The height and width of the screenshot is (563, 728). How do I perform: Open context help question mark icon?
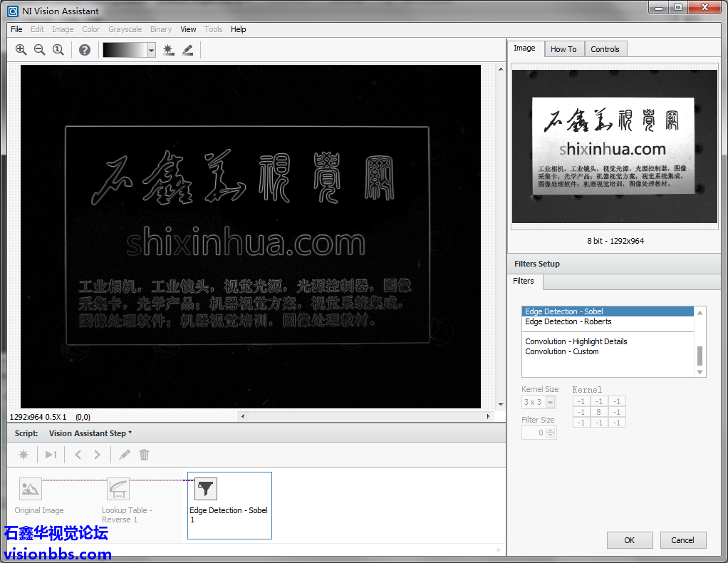tap(85, 50)
